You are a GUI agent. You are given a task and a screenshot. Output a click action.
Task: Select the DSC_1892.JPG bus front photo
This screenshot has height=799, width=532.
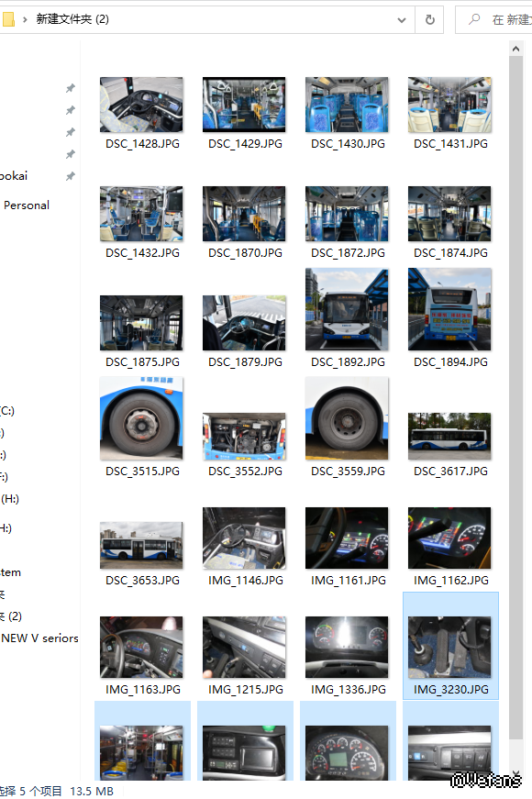[x=347, y=309]
